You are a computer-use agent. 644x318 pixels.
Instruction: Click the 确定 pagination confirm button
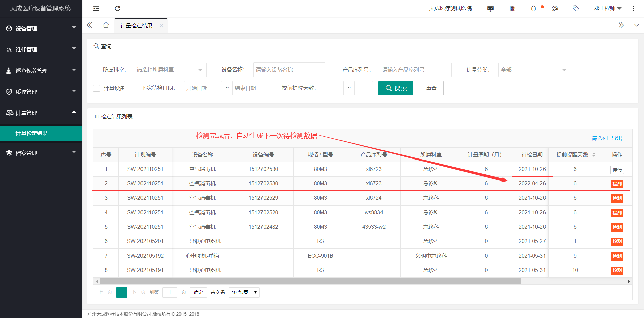198,292
